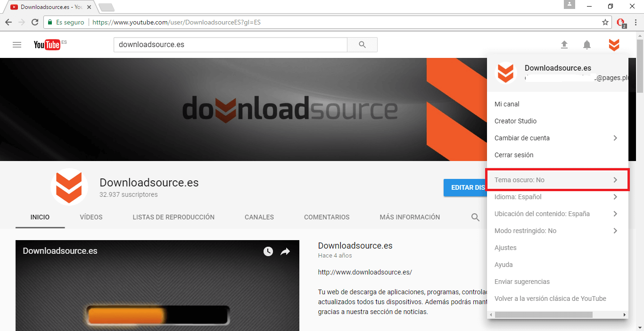The height and width of the screenshot is (331, 644).
Task: Click the menu scrollbar left arrow
Action: [490, 315]
